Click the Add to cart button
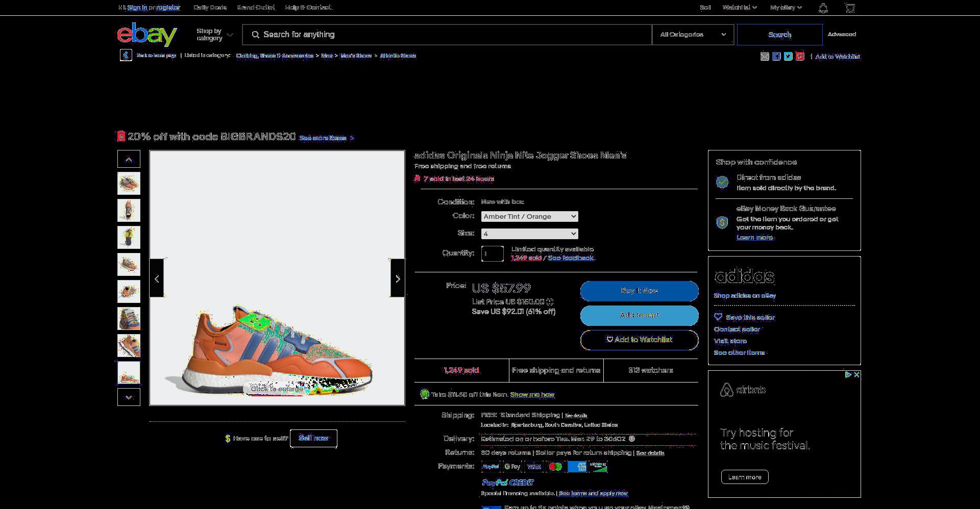Image resolution: width=980 pixels, height=509 pixels. [x=639, y=315]
